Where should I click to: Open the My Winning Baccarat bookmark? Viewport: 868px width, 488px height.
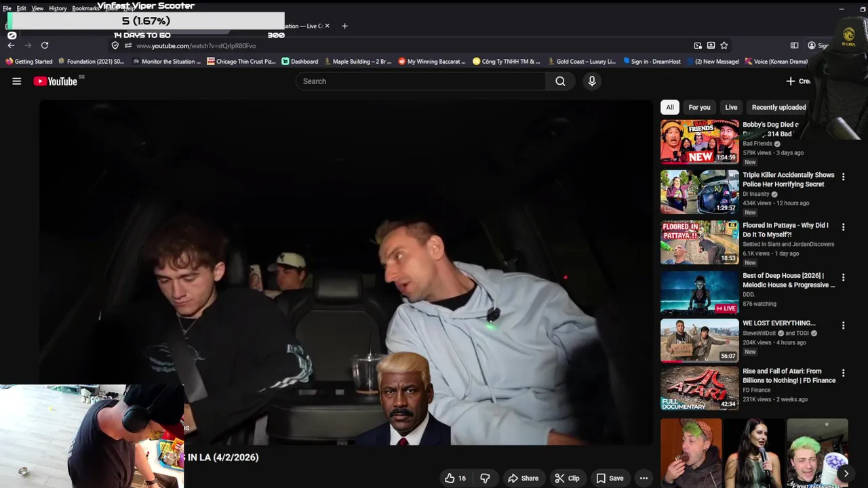(431, 62)
